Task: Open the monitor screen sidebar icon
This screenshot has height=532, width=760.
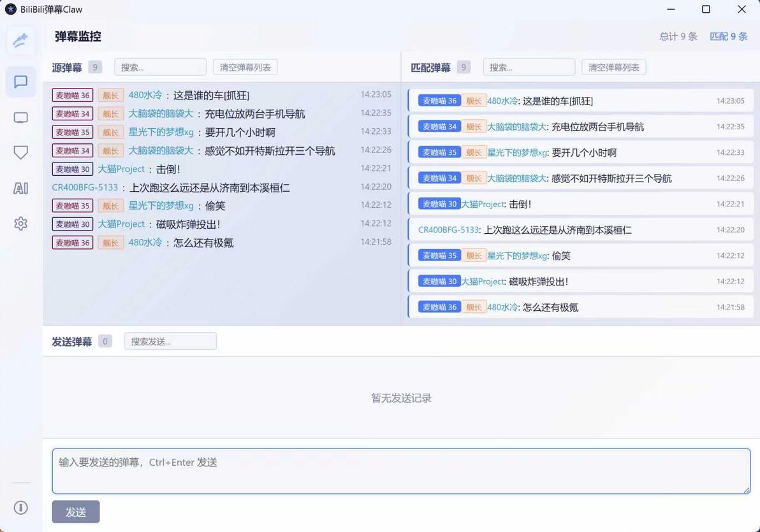Action: click(20, 118)
